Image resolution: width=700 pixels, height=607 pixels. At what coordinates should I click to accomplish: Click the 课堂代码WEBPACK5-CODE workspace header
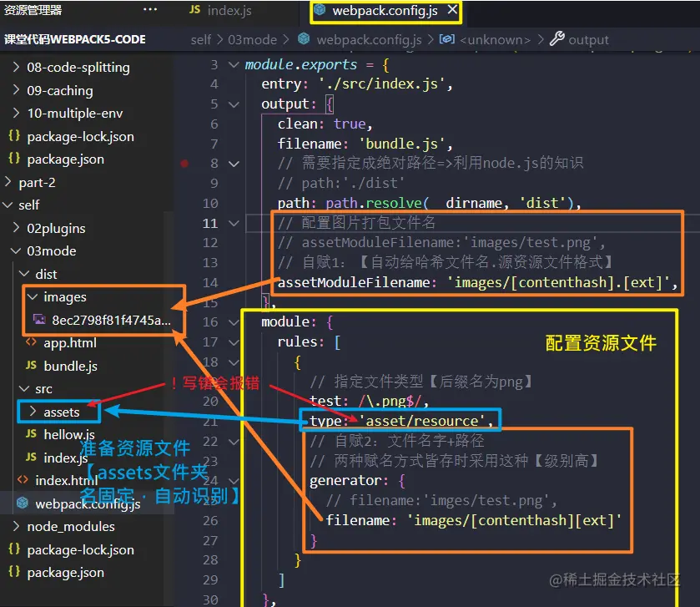point(75,39)
